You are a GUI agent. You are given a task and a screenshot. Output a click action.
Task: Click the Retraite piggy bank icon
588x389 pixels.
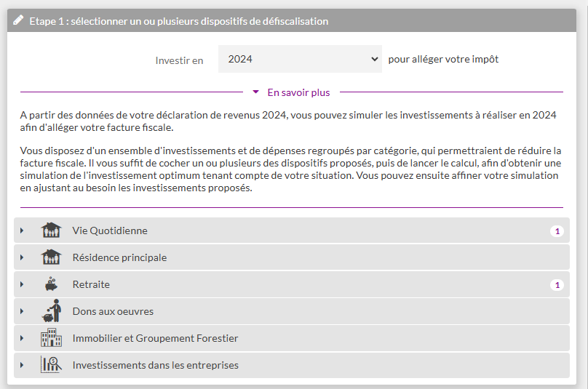pos(51,284)
